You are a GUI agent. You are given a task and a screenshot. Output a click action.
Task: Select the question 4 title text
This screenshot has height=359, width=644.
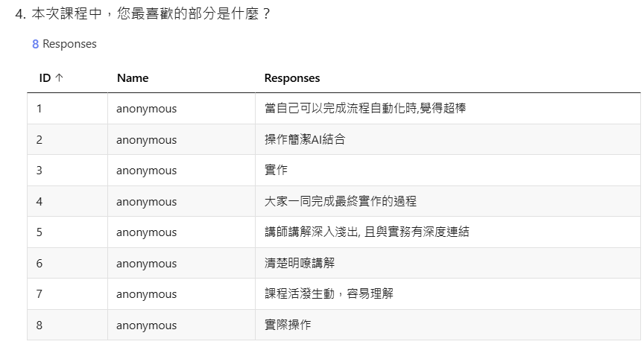coord(149,13)
